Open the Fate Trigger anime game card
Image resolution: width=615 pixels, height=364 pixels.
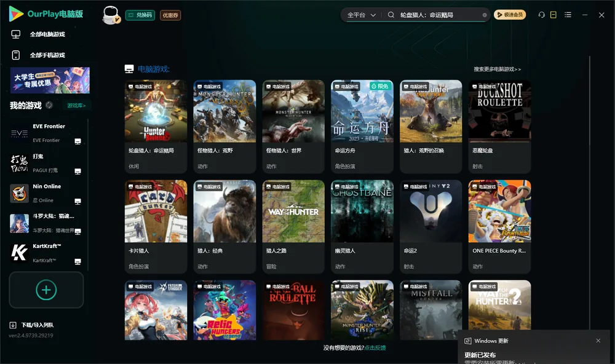coord(156,310)
